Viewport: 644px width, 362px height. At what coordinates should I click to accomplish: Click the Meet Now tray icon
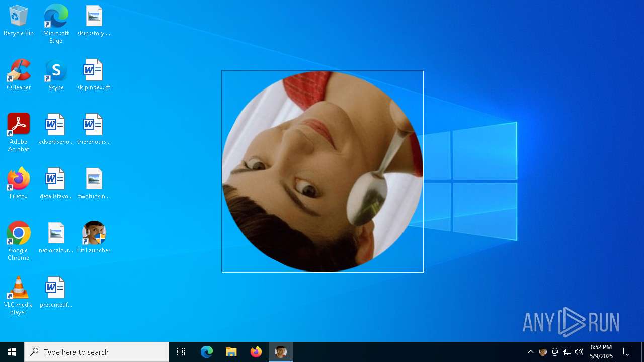point(555,352)
